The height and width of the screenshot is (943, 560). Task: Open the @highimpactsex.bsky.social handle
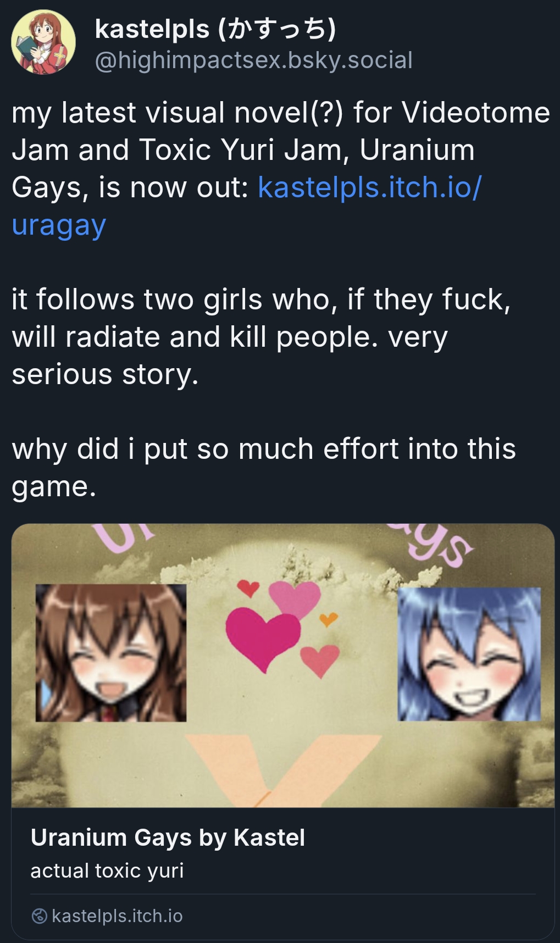[253, 60]
